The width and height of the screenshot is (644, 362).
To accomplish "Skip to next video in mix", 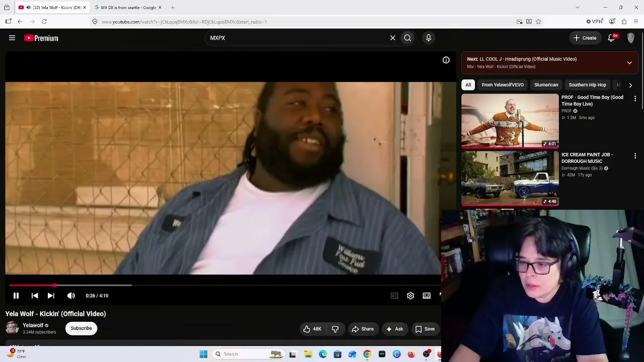I will 51,296.
